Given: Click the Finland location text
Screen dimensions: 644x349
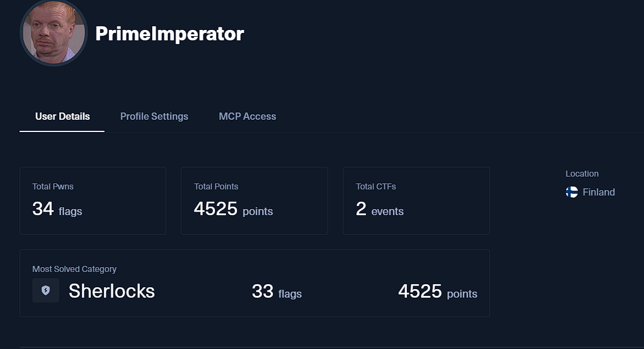Looking at the screenshot, I should point(599,192).
